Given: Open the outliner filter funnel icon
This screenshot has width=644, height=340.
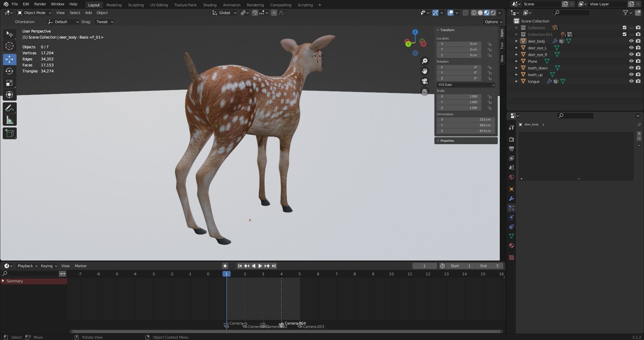Looking at the screenshot, I should (625, 13).
